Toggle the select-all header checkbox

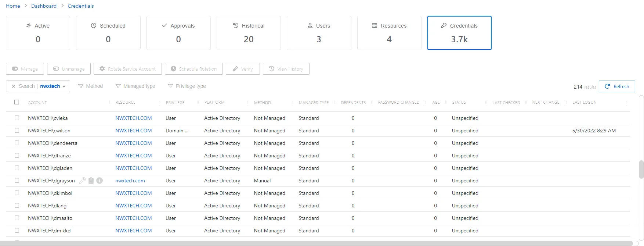pyautogui.click(x=17, y=102)
